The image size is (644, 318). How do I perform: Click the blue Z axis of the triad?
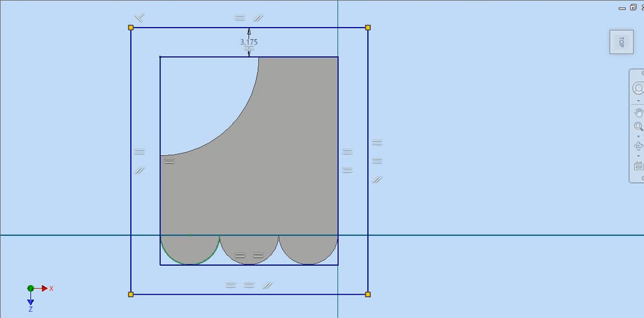click(x=30, y=301)
